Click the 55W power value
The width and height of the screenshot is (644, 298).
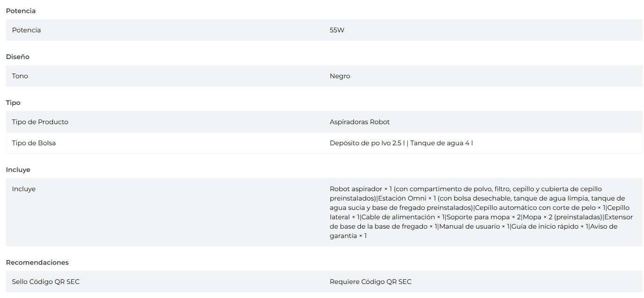tap(337, 30)
